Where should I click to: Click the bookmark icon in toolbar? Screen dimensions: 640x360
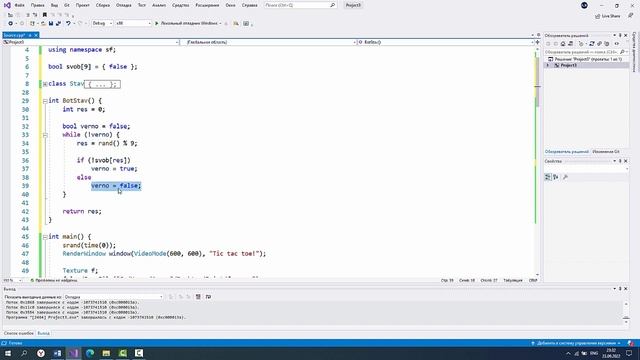pos(45,15)
